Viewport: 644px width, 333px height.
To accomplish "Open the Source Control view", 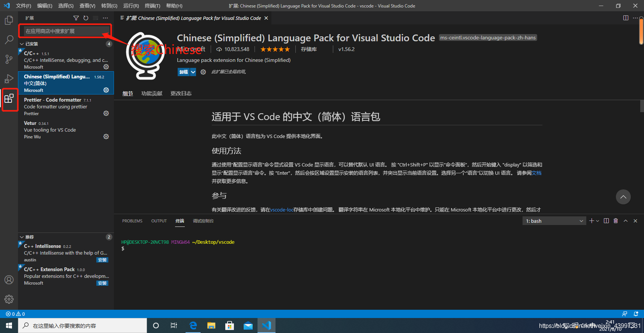I will (x=9, y=59).
